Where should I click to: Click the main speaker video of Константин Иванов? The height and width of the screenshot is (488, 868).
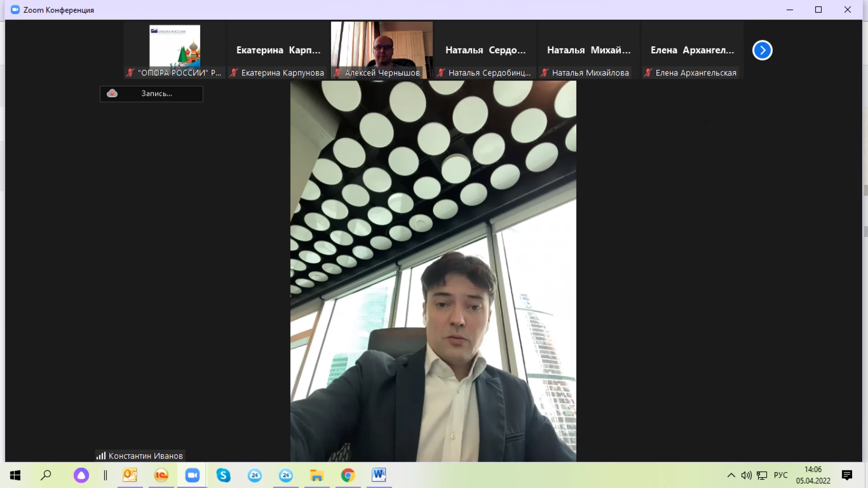click(433, 271)
